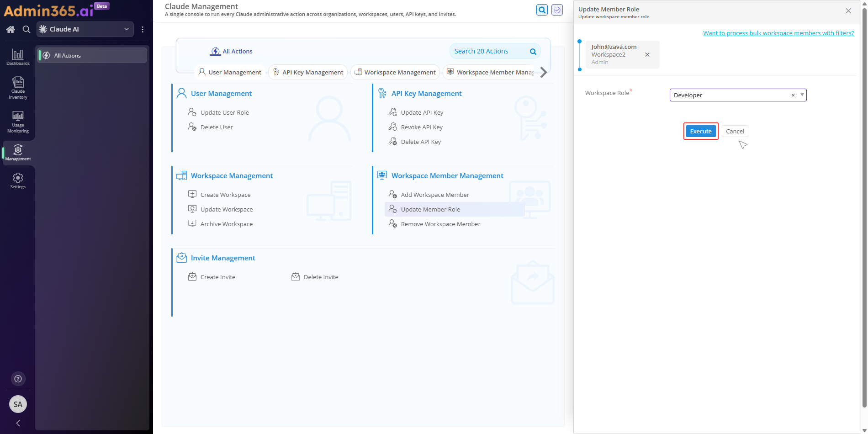Click the Delete Invite envelope icon
This screenshot has width=868, height=434.
296,276
